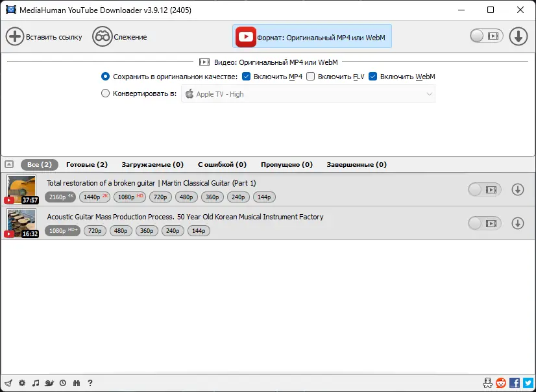The image size is (536, 392).
Task: Select 360p for Total restoration video
Action: [x=212, y=197]
